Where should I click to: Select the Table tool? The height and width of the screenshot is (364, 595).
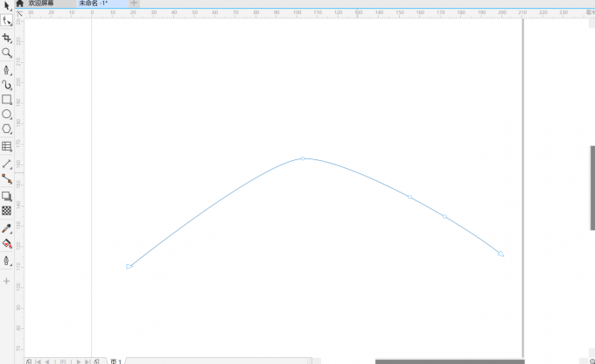click(x=6, y=146)
